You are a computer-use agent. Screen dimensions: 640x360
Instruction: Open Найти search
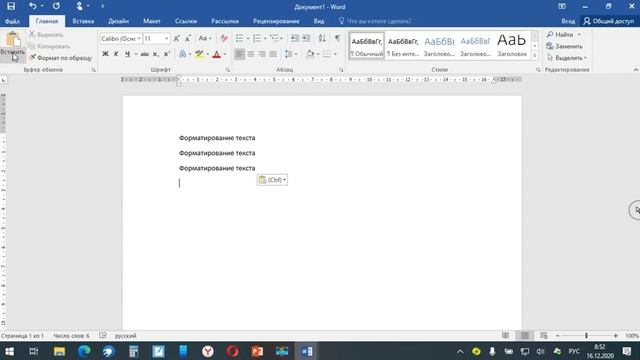point(564,35)
